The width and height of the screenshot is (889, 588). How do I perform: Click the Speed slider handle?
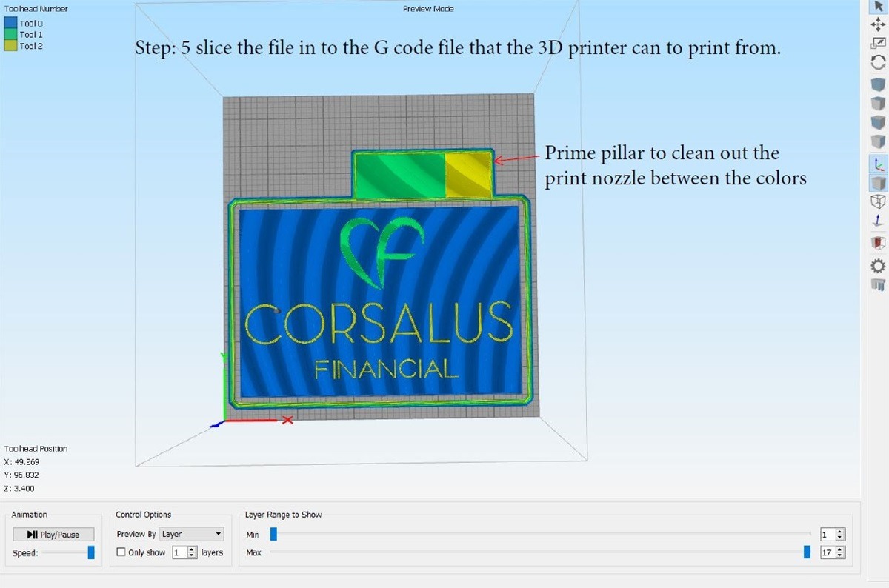tap(91, 552)
